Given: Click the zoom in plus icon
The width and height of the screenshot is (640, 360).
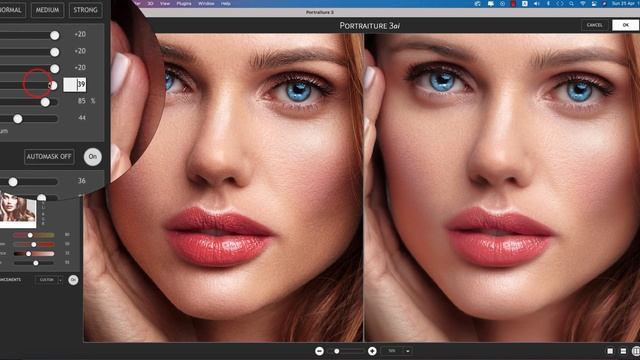Looking at the screenshot, I should click(372, 351).
